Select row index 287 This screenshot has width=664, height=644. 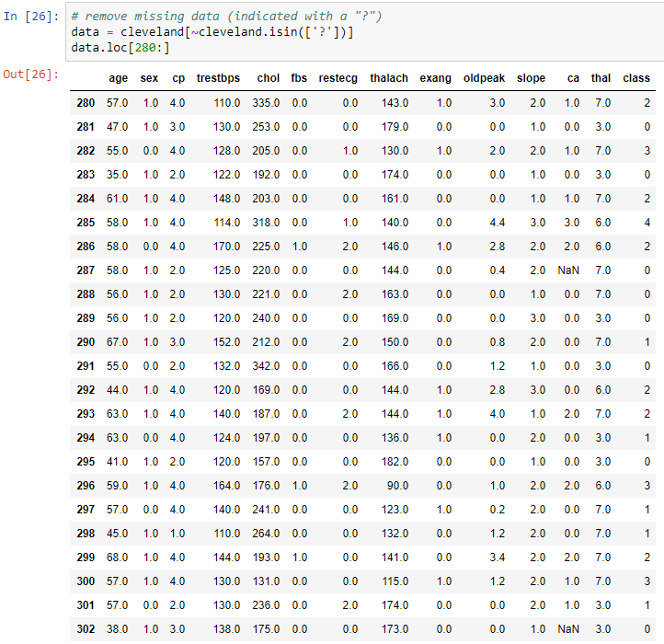(86, 270)
